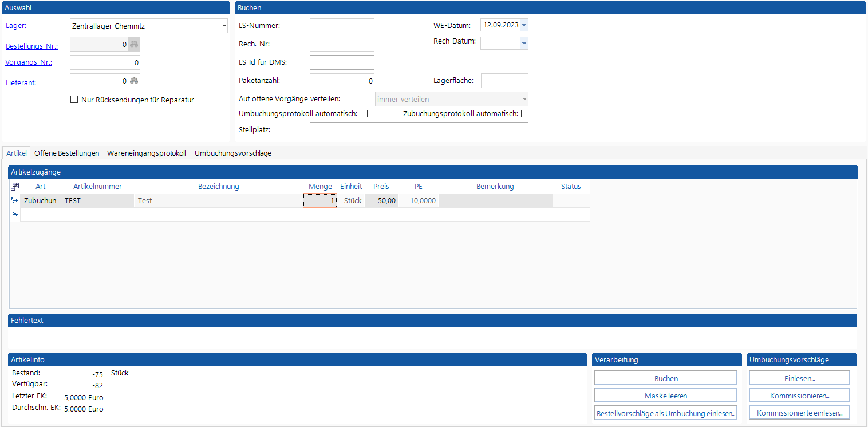The width and height of the screenshot is (868, 427).
Task: Open the Lager dropdown showing Zentrallager Chemnitz
Action: point(224,26)
